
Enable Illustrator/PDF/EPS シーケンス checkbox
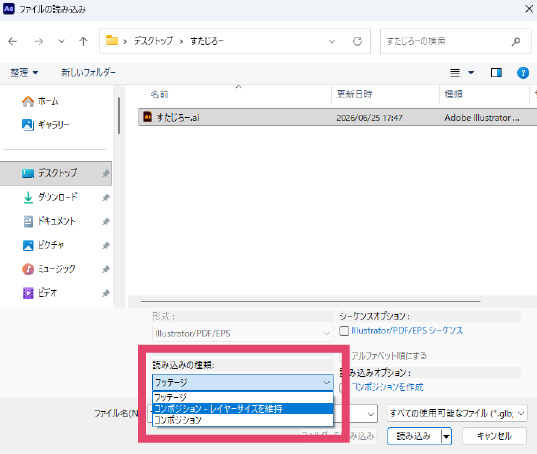[x=344, y=331]
